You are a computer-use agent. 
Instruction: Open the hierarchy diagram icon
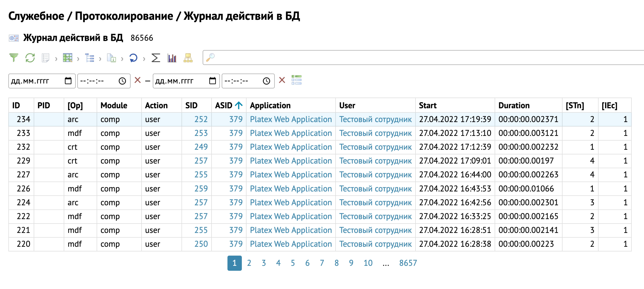[188, 58]
